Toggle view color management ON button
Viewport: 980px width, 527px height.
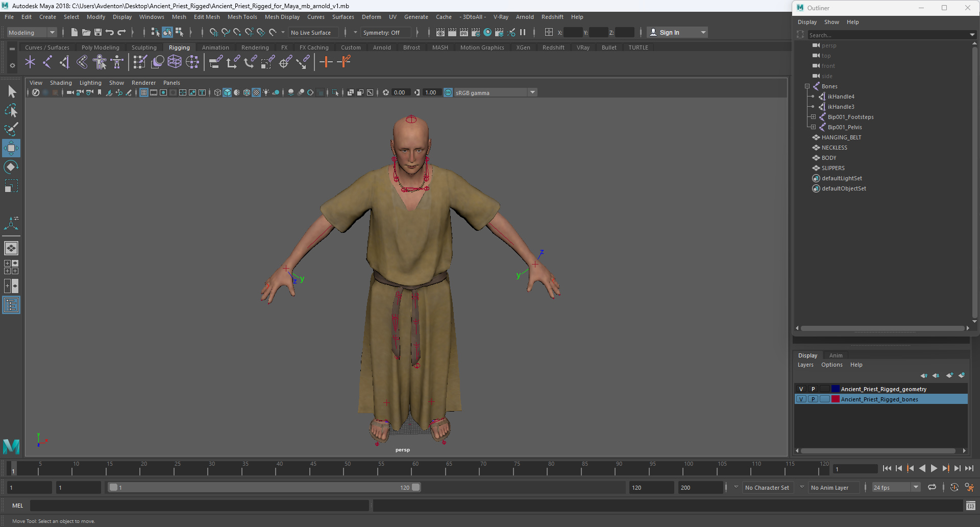coord(448,92)
